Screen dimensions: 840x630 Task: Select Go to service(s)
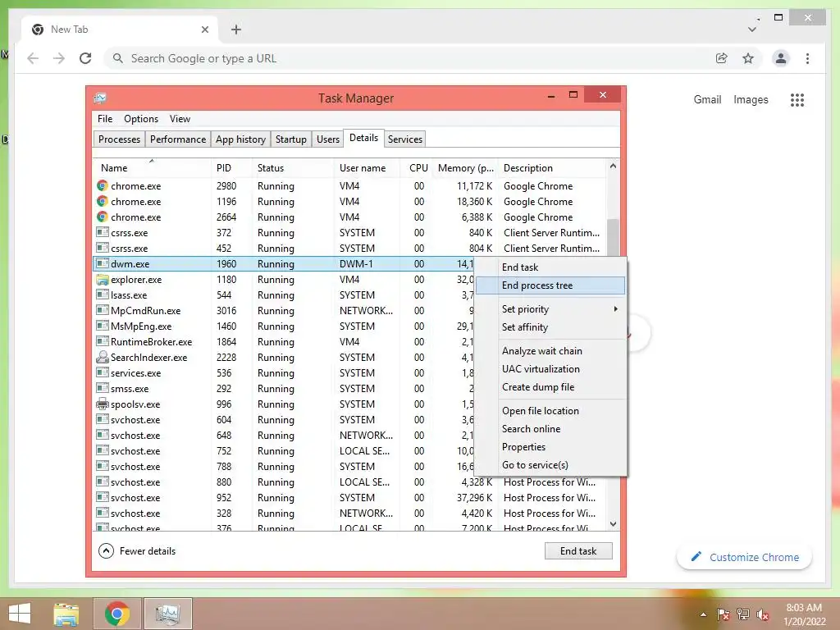(x=550, y=465)
